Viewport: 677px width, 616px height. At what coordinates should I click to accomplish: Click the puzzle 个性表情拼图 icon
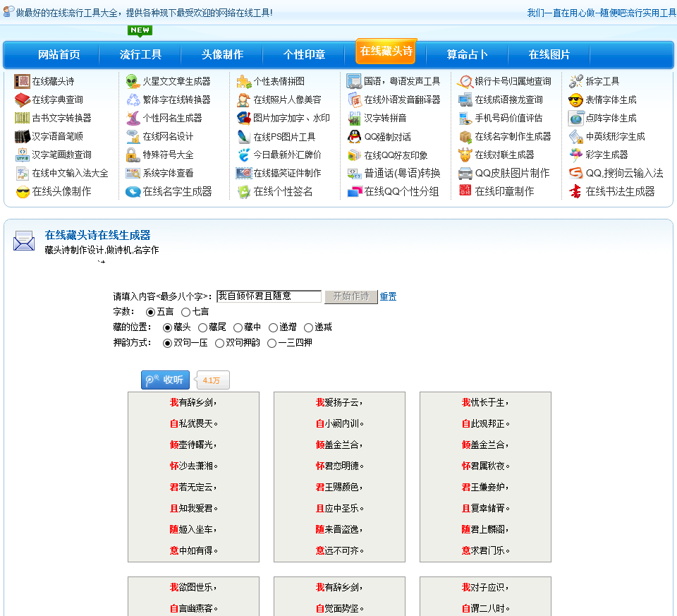pos(244,81)
